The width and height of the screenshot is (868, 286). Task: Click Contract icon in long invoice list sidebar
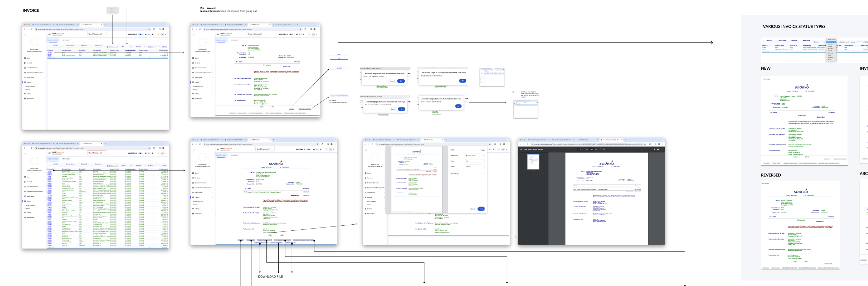pos(25,182)
